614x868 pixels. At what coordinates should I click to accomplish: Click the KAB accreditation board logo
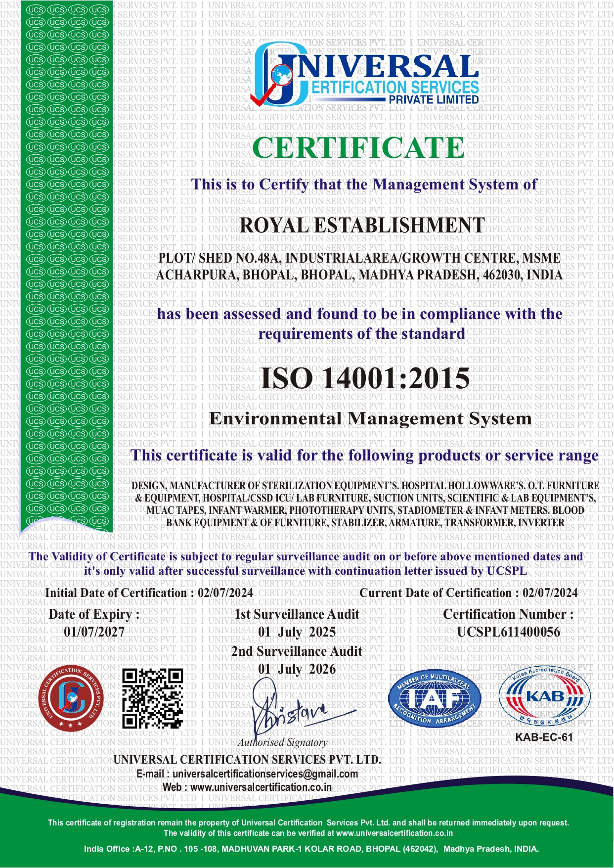(x=544, y=695)
